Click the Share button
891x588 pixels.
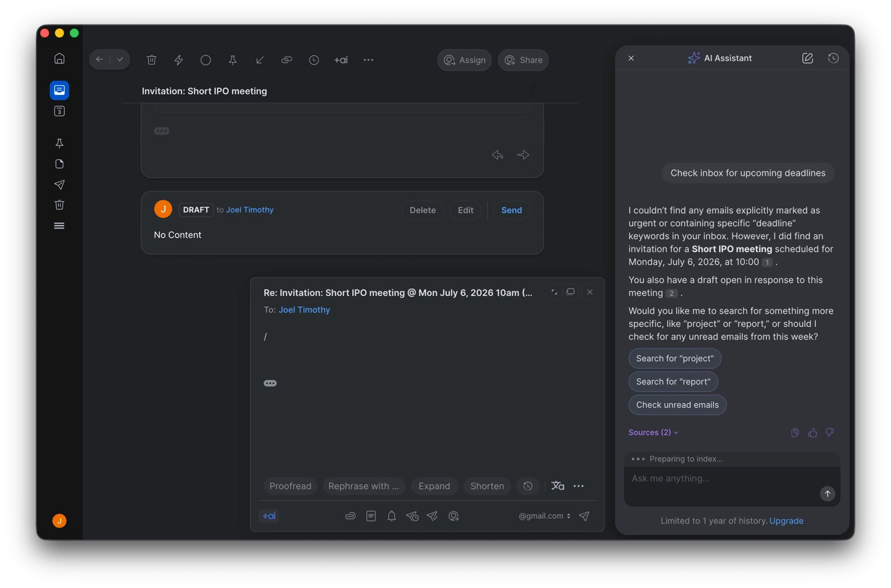click(x=523, y=60)
